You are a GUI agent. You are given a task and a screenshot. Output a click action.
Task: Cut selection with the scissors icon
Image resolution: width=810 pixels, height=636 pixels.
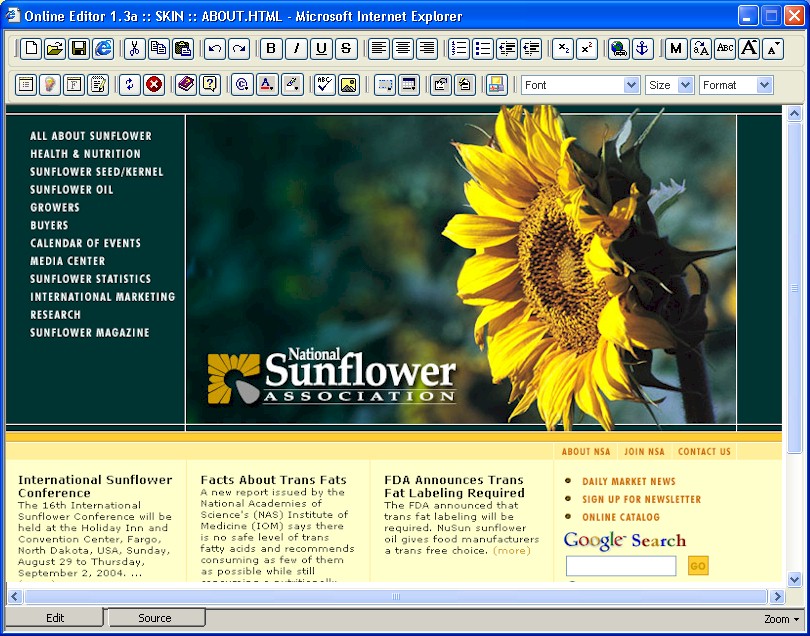click(134, 49)
